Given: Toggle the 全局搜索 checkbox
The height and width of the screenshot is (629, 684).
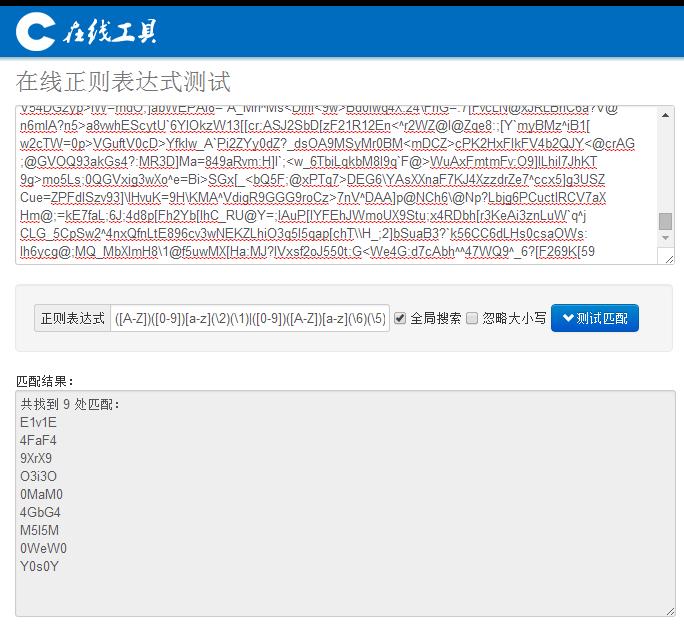Looking at the screenshot, I should point(400,318).
